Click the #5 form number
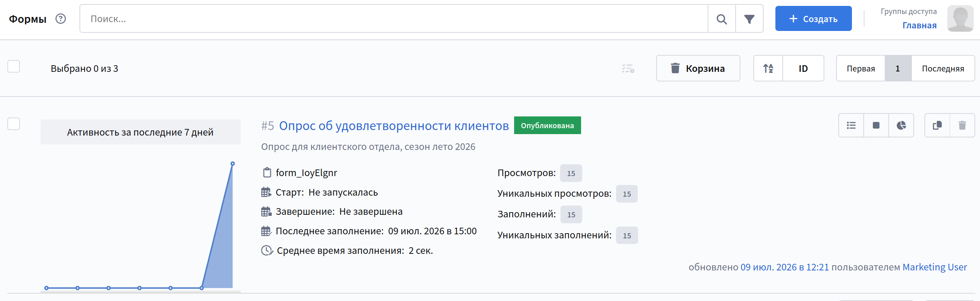The height and width of the screenshot is (301, 980). (x=268, y=125)
